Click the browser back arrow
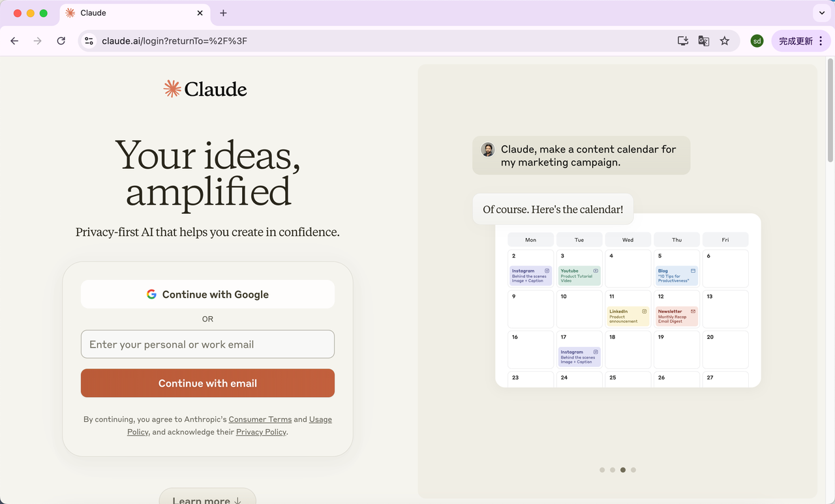The width and height of the screenshot is (835, 504). [x=14, y=41]
